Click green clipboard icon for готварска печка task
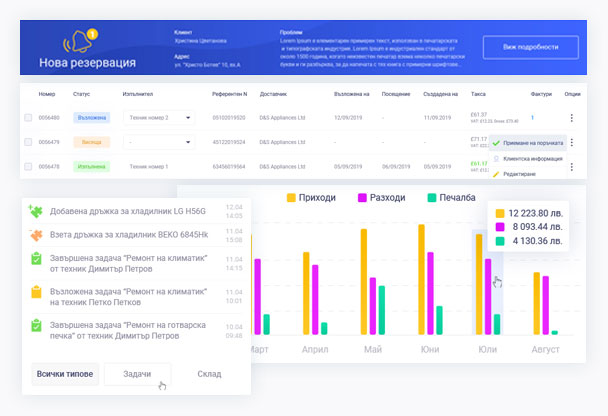This screenshot has height=416, width=608. 36,325
